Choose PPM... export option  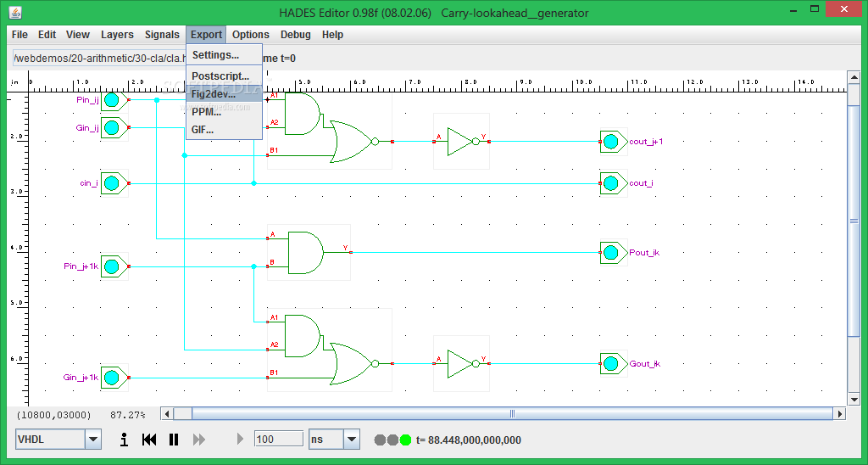pyautogui.click(x=224, y=112)
